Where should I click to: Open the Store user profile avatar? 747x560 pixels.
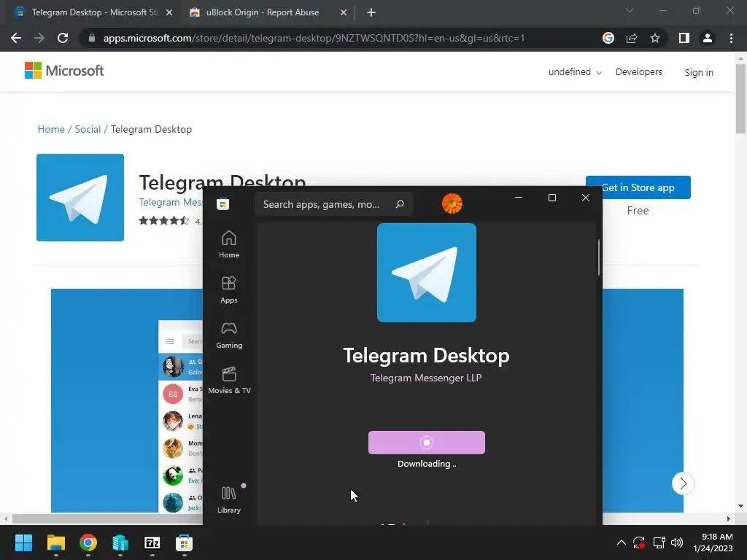coord(452,203)
